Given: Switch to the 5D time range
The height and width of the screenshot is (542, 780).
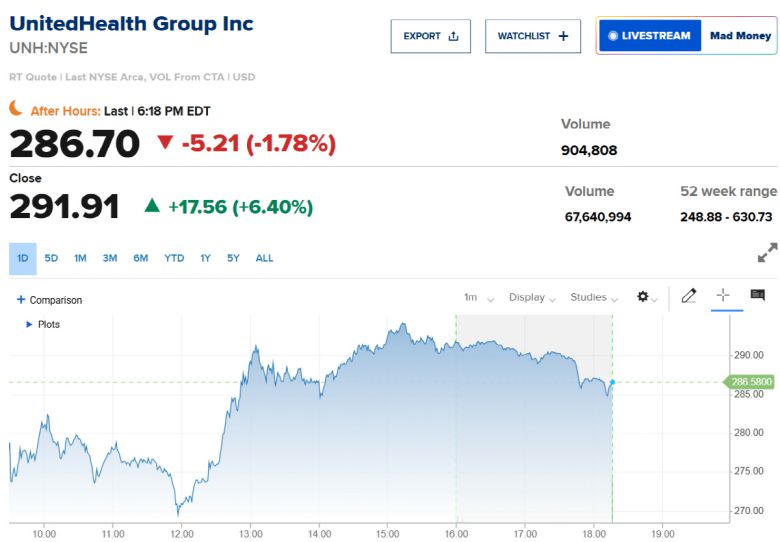Looking at the screenshot, I should coord(51,258).
